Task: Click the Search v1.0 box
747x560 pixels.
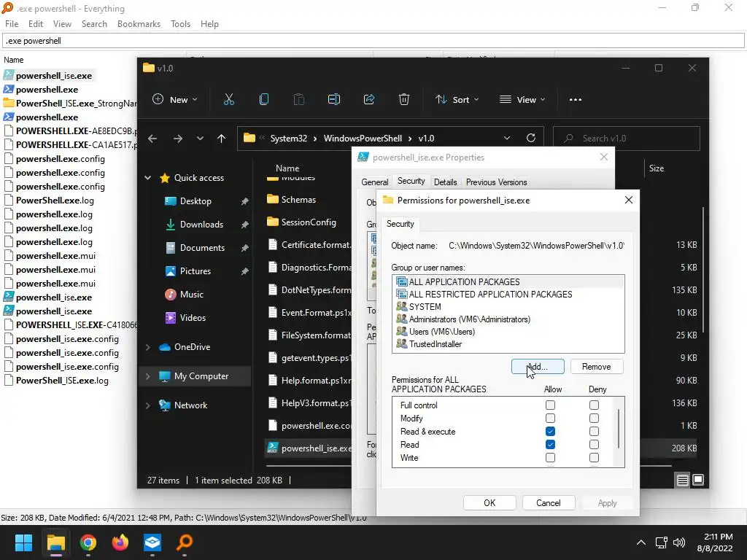Action: coord(627,139)
